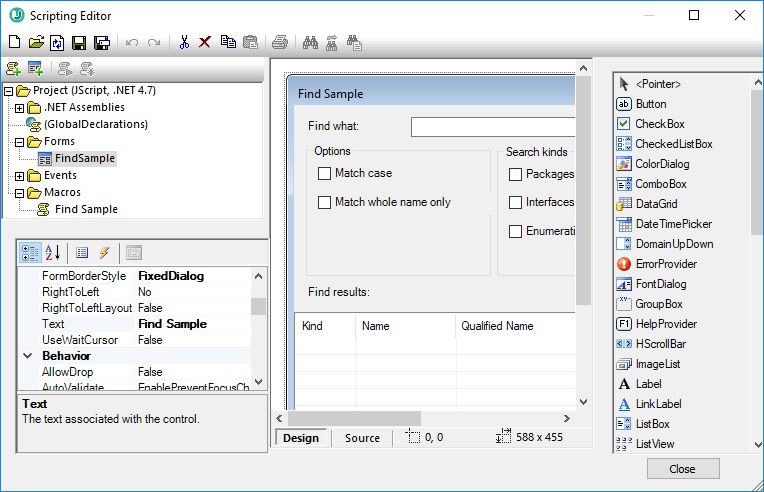Click the red Delete X icon

point(205,42)
